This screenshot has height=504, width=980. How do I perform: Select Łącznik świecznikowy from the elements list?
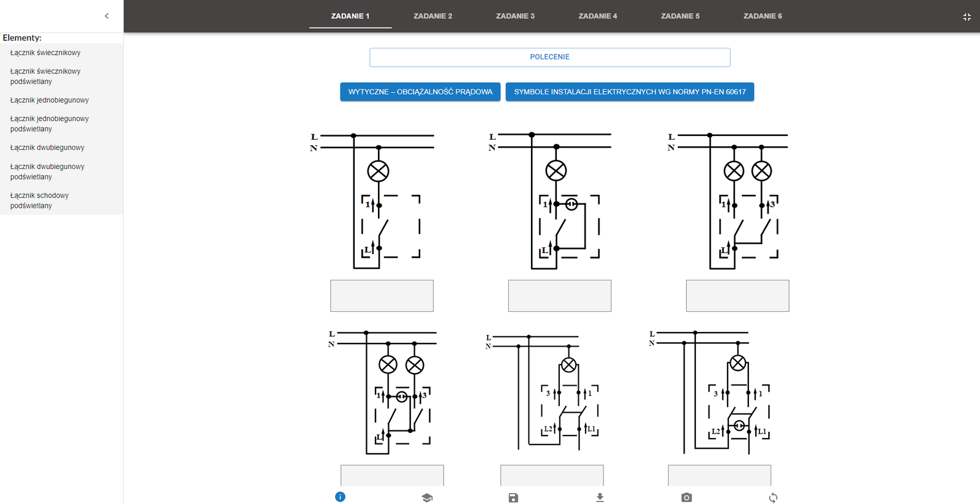pyautogui.click(x=45, y=53)
